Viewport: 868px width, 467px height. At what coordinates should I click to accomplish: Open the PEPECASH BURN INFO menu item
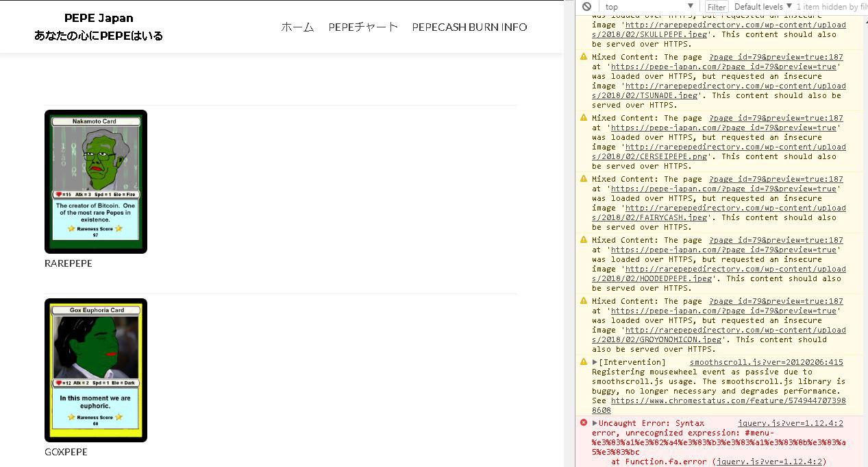tap(469, 27)
